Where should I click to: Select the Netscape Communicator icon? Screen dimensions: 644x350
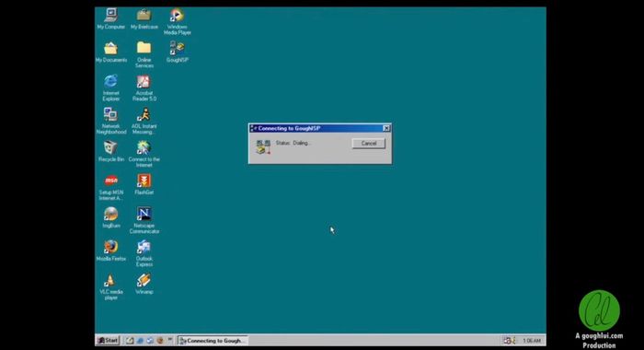pyautogui.click(x=144, y=220)
